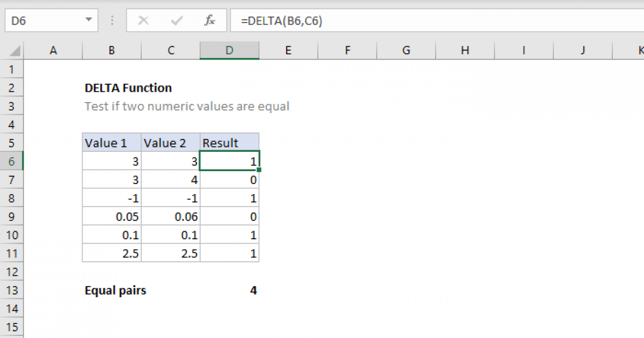Image resolution: width=644 pixels, height=338 pixels.
Task: Click the formula text =DELTA(B6,C6)
Action: tap(282, 21)
